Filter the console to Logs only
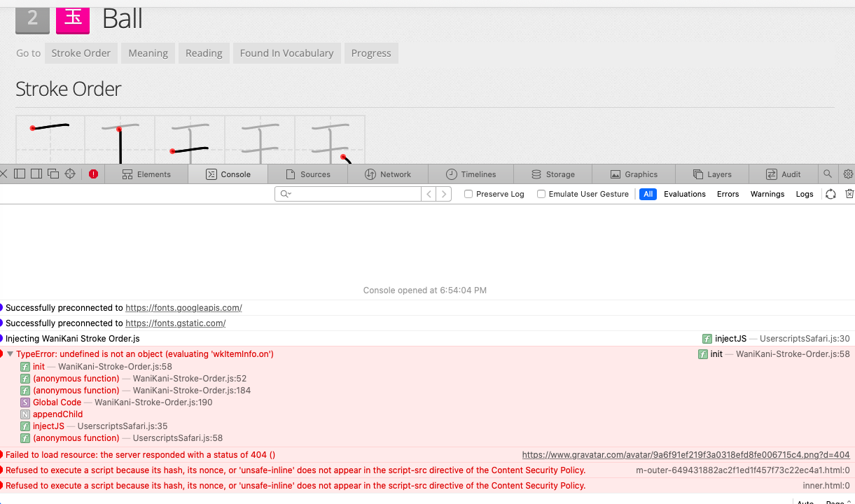This screenshot has width=855, height=504. pos(805,194)
